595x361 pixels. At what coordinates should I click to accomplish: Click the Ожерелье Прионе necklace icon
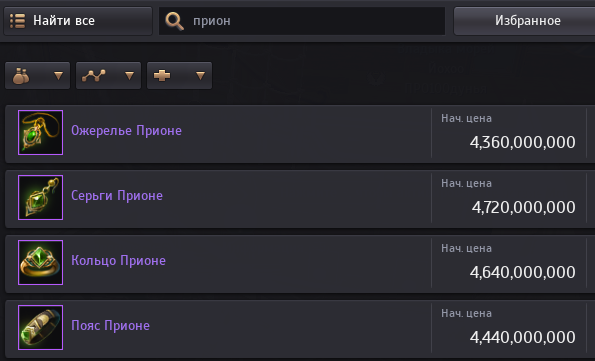click(x=41, y=132)
